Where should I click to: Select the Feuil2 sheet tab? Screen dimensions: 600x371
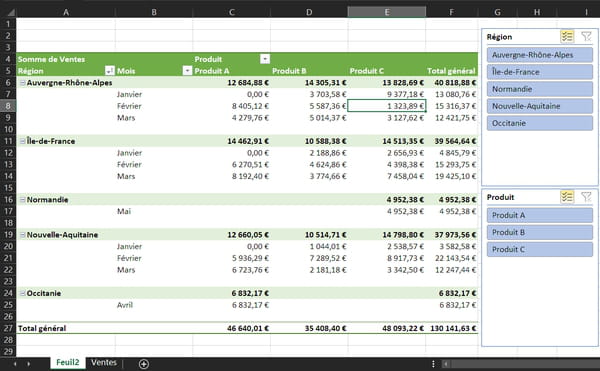tap(68, 363)
